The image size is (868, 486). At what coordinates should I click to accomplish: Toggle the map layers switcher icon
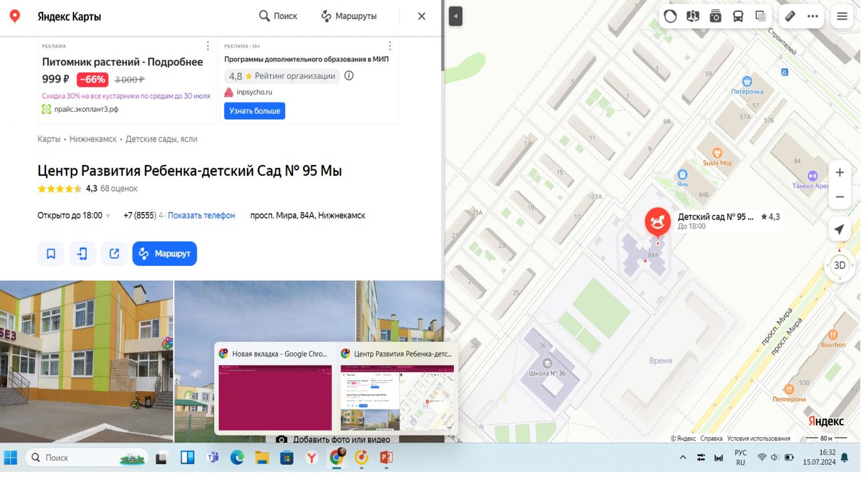click(761, 16)
